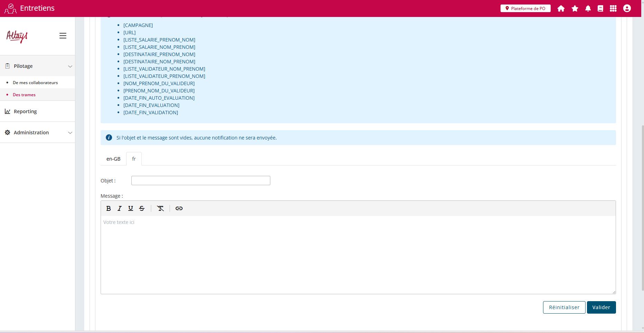This screenshot has height=333, width=644.
Task: Toggle bold formatting in message editor
Action: pos(109,208)
